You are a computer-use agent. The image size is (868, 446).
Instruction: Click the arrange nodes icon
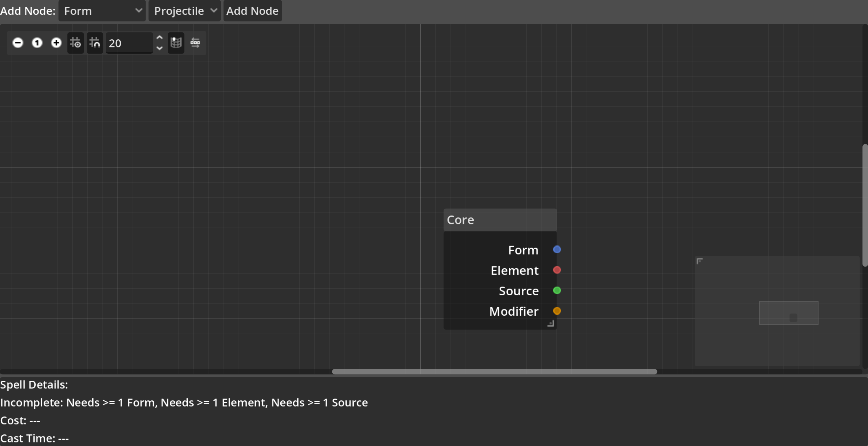tap(195, 43)
